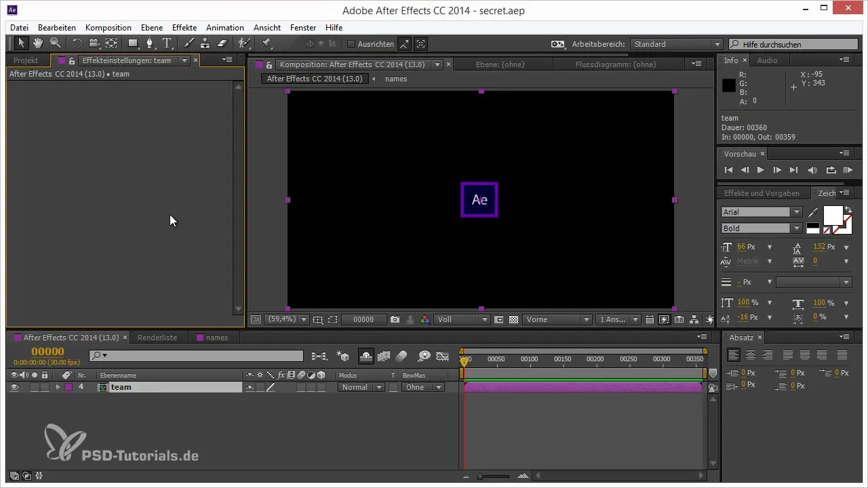Select the Rectangle shape tool

click(x=134, y=43)
